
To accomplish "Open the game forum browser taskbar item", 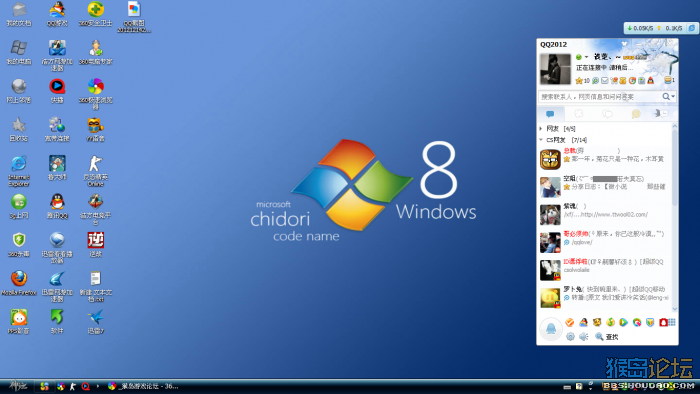I will point(144,386).
